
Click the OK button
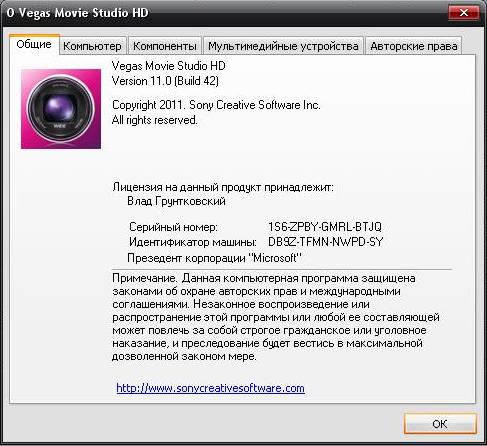pos(440,424)
